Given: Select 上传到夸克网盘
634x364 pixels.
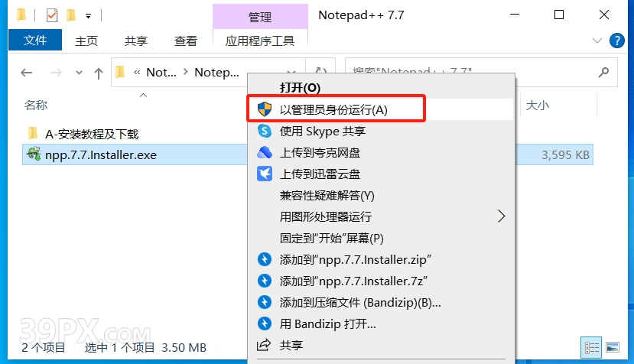Looking at the screenshot, I should coord(320,152).
